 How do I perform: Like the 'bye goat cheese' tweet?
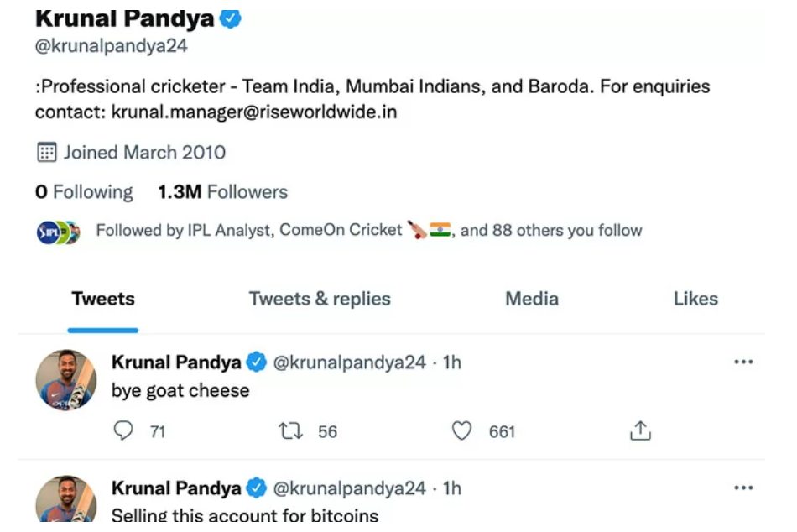pos(462,431)
